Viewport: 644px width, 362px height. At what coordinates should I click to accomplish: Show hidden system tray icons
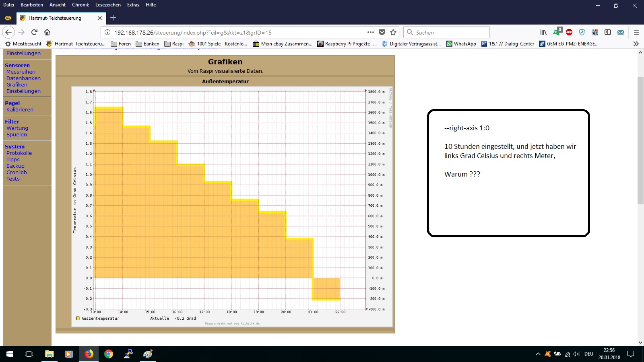click(538, 354)
